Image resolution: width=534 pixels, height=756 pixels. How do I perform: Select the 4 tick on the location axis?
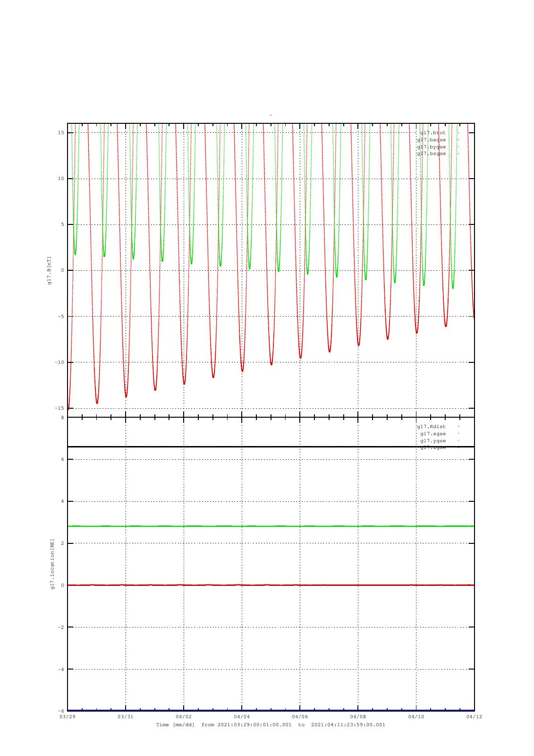click(62, 501)
